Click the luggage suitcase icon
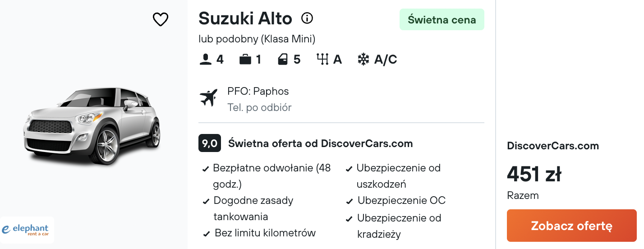 pyautogui.click(x=245, y=60)
